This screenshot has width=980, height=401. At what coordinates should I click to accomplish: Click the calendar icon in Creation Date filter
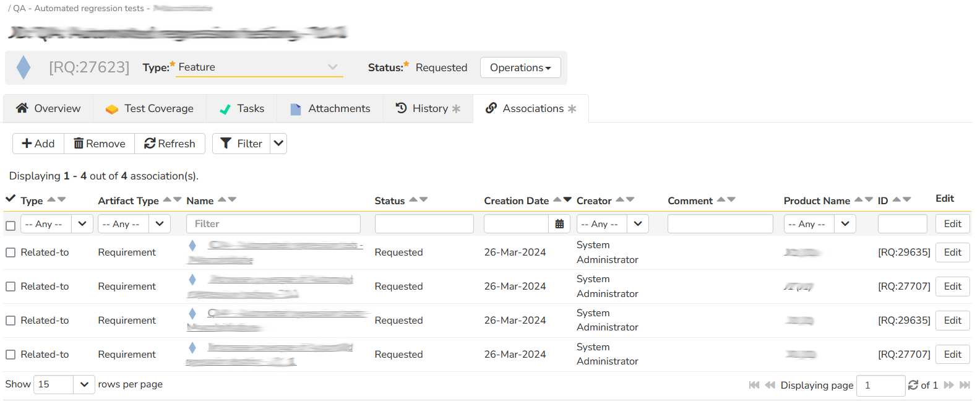pyautogui.click(x=559, y=224)
